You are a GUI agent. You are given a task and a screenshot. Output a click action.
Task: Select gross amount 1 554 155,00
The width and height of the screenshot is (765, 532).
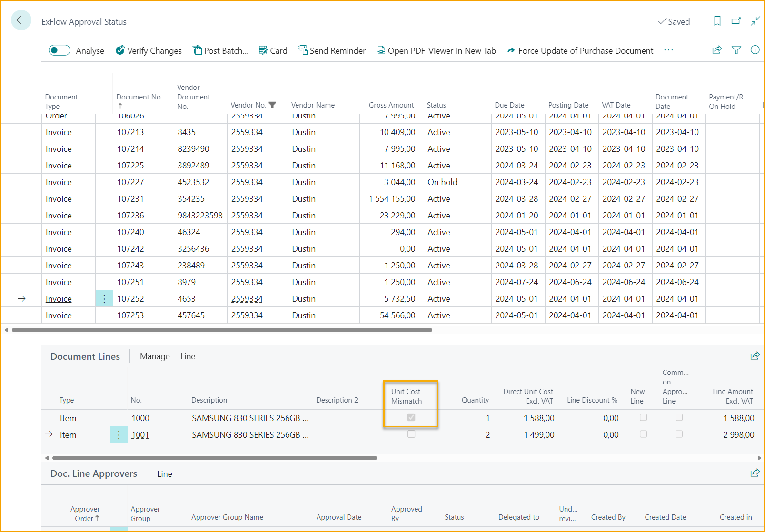(x=391, y=199)
